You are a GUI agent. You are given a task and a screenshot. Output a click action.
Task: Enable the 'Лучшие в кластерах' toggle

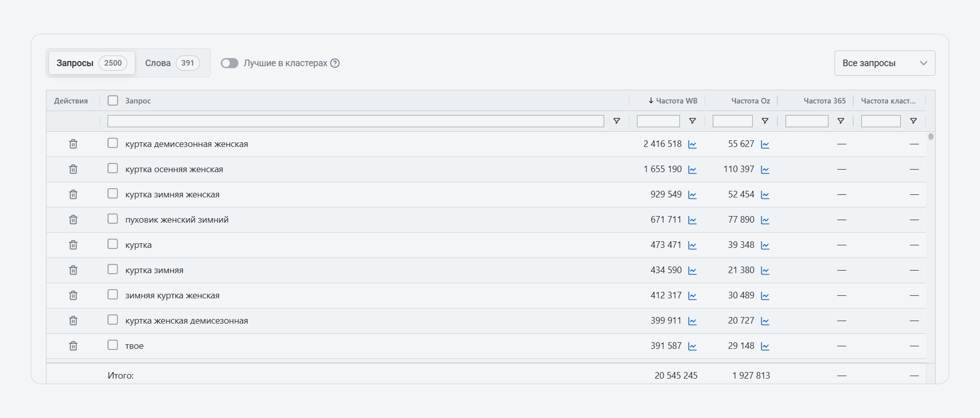pos(229,63)
